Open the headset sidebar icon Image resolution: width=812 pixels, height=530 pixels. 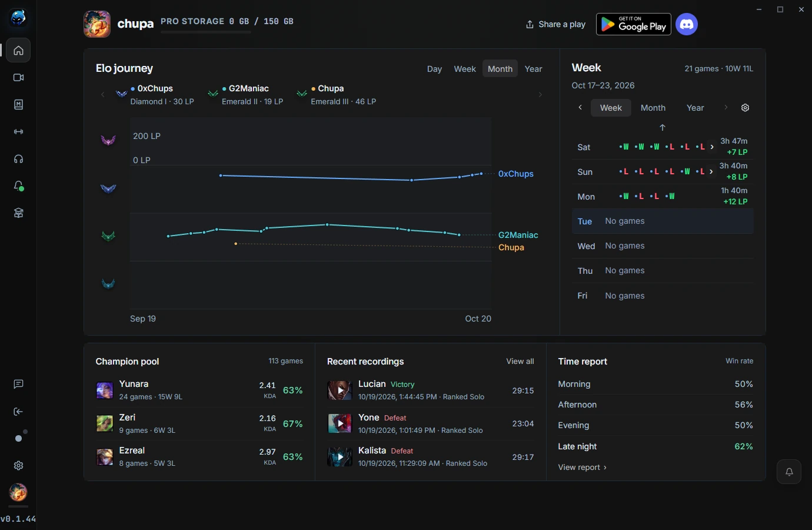coord(18,158)
